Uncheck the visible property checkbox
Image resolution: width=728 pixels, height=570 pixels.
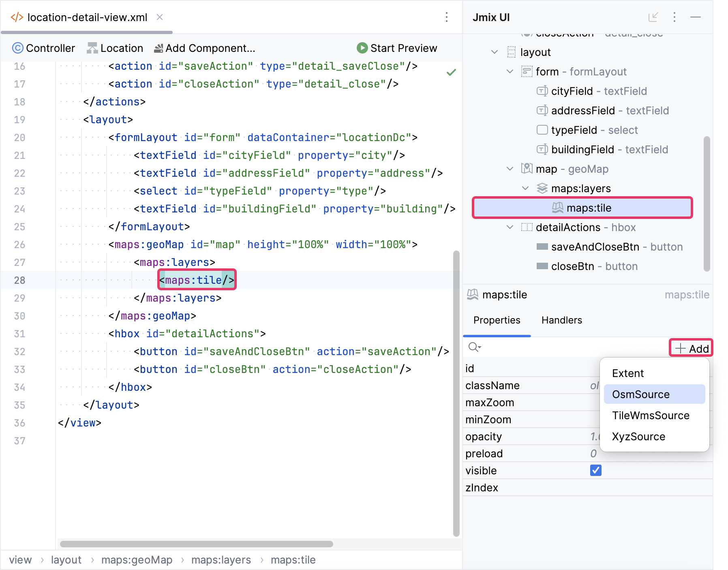[595, 470]
